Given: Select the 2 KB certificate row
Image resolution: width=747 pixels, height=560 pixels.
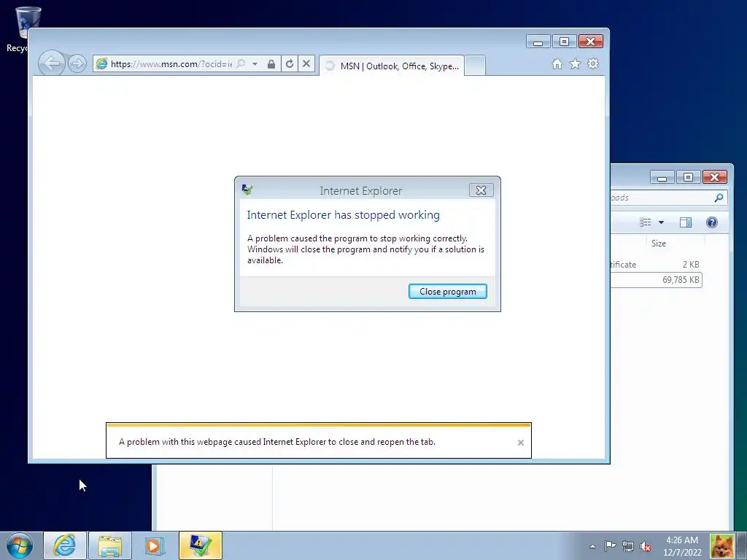Looking at the screenshot, I should tap(656, 264).
